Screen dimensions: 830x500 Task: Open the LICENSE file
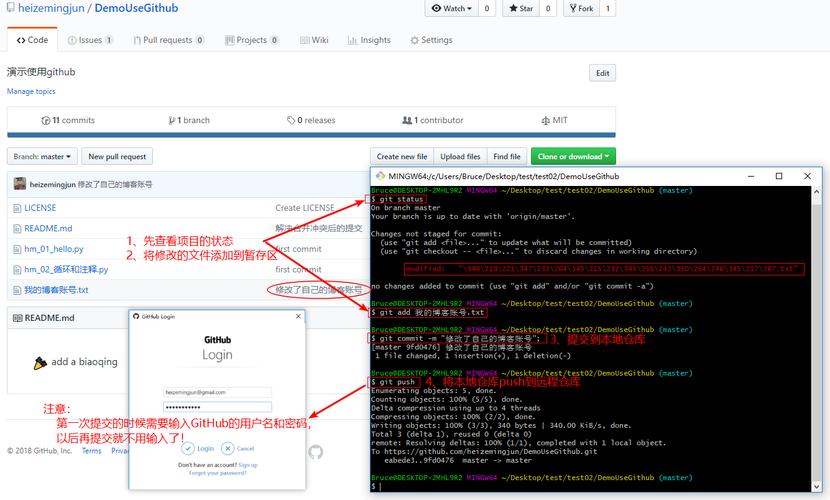pyautogui.click(x=40, y=208)
